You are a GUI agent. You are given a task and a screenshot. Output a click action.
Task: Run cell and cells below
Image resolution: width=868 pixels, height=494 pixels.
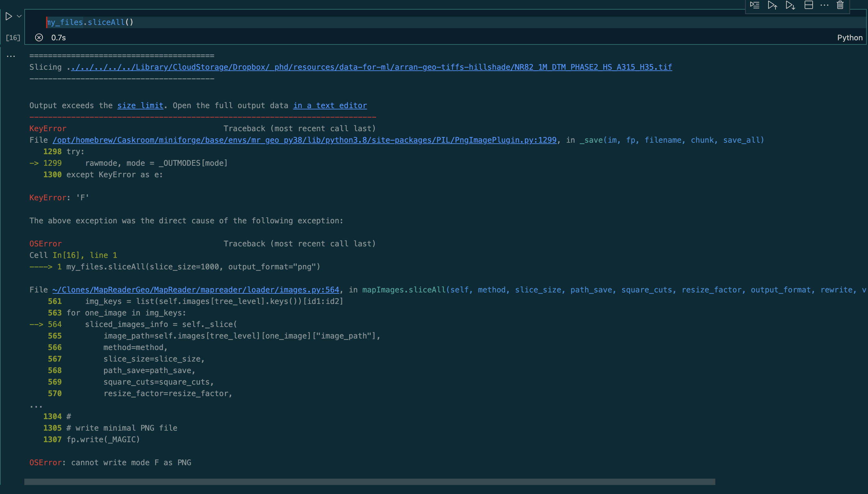point(790,5)
